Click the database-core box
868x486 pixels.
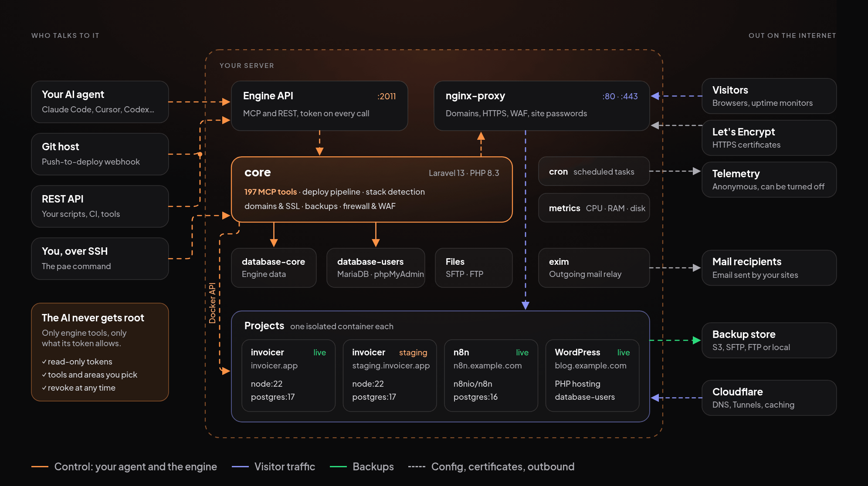[274, 268]
